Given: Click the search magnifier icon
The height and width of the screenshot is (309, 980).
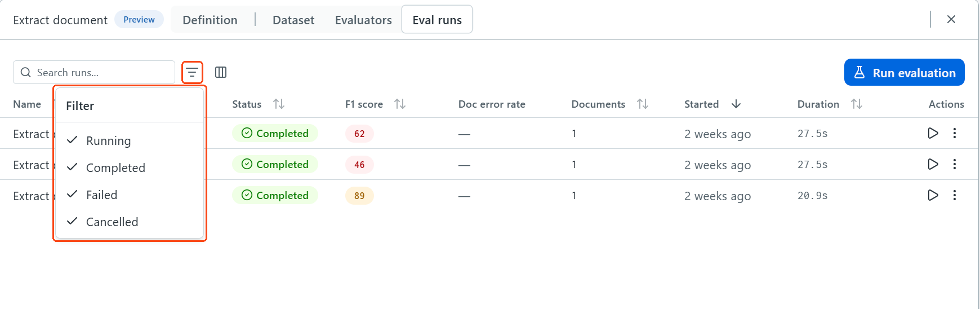Looking at the screenshot, I should [25, 72].
